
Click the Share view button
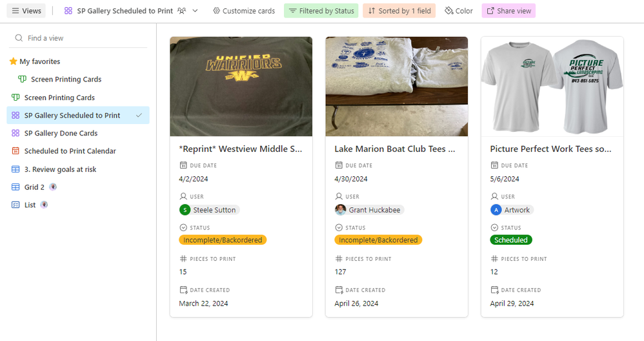point(508,11)
